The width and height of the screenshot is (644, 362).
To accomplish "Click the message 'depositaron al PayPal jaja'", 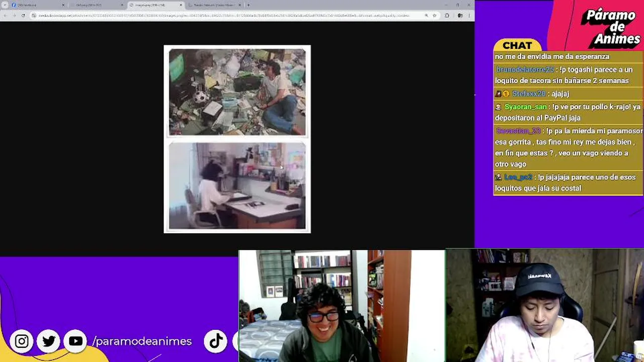I will (x=538, y=118).
